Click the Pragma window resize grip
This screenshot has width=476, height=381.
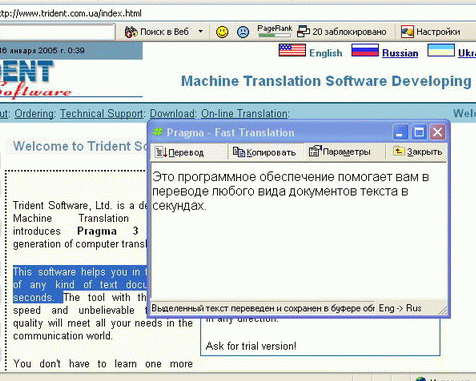(x=443, y=310)
